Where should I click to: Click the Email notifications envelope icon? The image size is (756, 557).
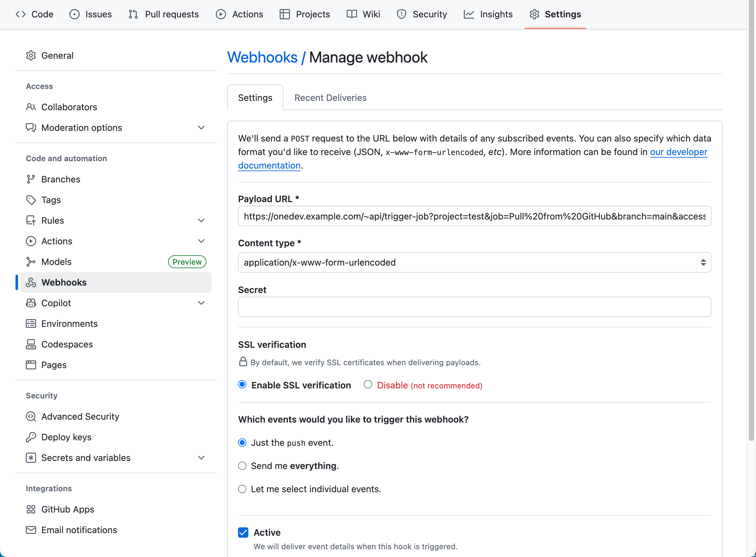(x=31, y=530)
